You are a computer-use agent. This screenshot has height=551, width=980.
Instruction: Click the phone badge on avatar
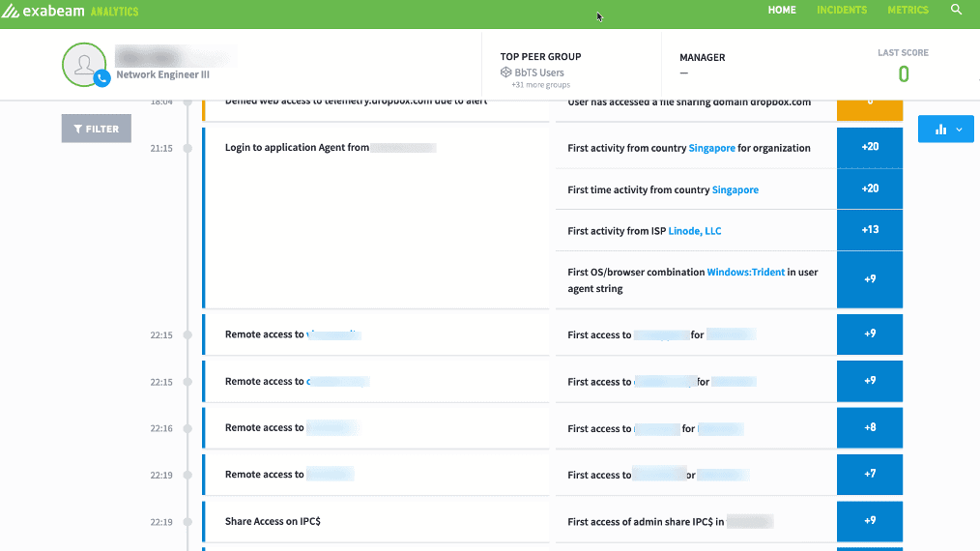coord(102,78)
